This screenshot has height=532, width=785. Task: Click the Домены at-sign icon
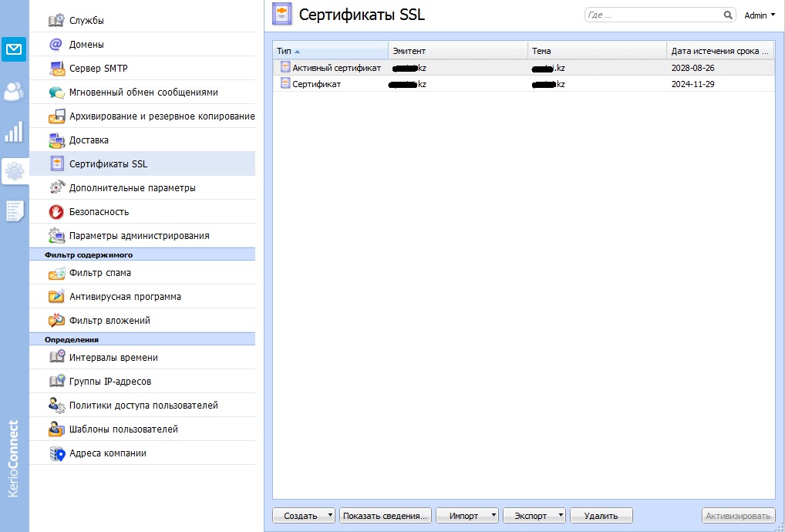(56, 45)
